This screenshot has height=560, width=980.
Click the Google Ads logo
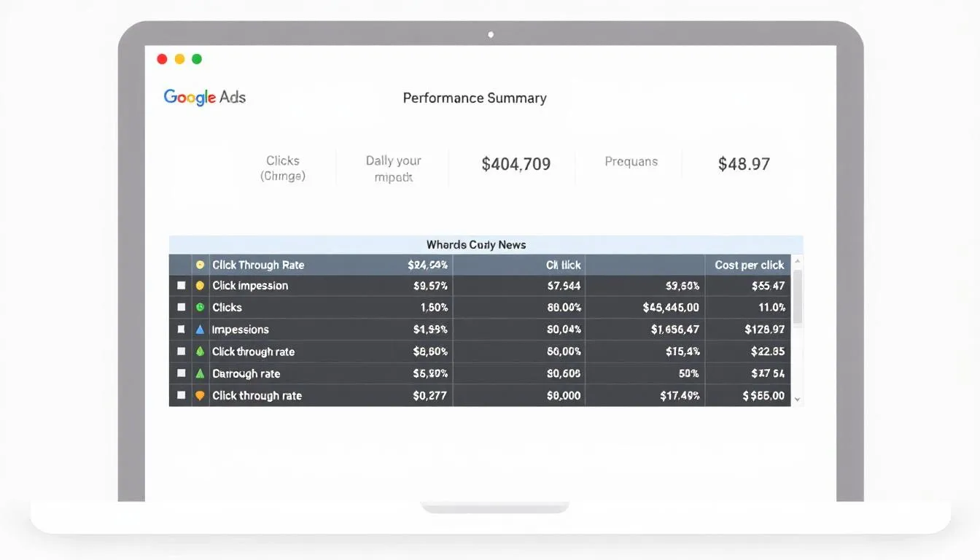pos(205,97)
